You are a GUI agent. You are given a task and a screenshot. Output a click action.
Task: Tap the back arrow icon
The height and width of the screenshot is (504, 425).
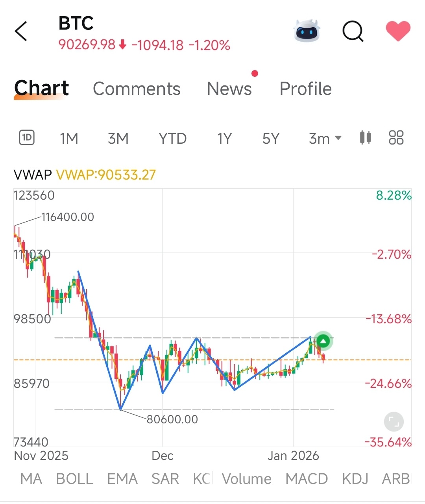click(x=21, y=31)
